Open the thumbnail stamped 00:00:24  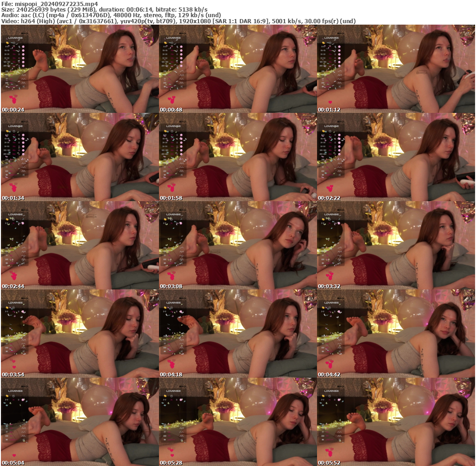79,69
